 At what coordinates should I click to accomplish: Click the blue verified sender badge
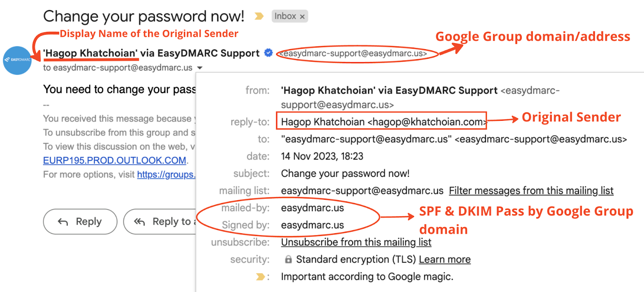[268, 53]
